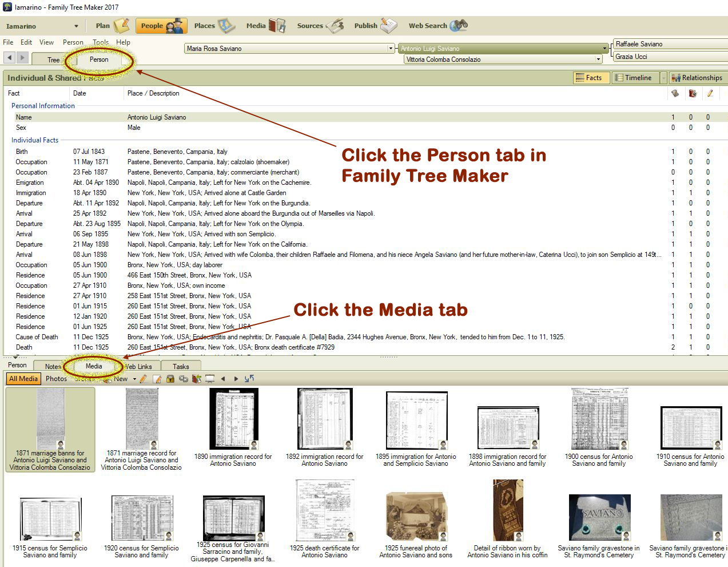
Task: Open the Web Links tab
Action: (x=138, y=367)
